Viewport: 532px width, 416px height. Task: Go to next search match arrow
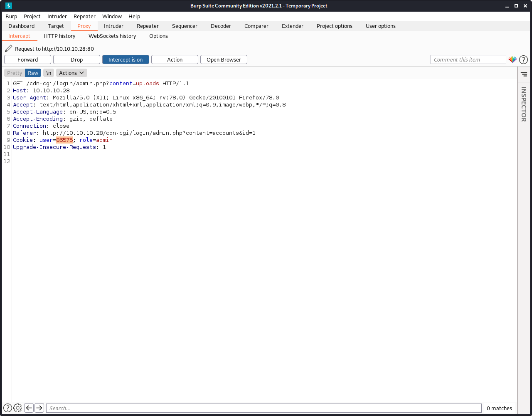(x=39, y=408)
